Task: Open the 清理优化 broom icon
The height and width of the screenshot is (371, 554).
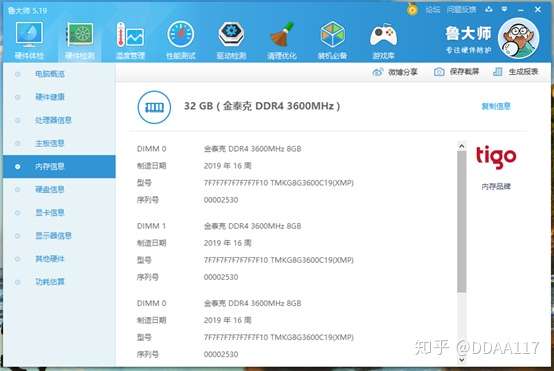Action: pos(282,35)
